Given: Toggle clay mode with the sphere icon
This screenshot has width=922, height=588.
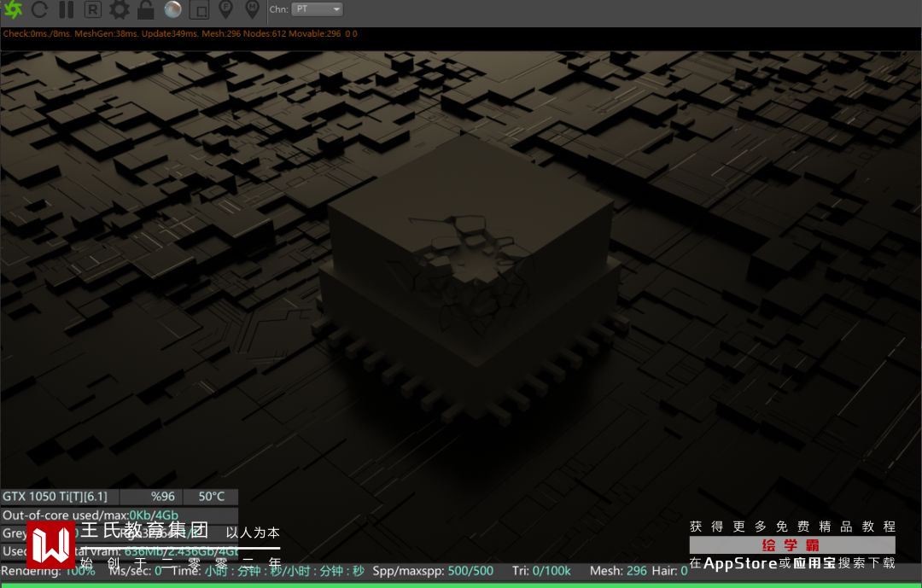Looking at the screenshot, I should point(172,9).
